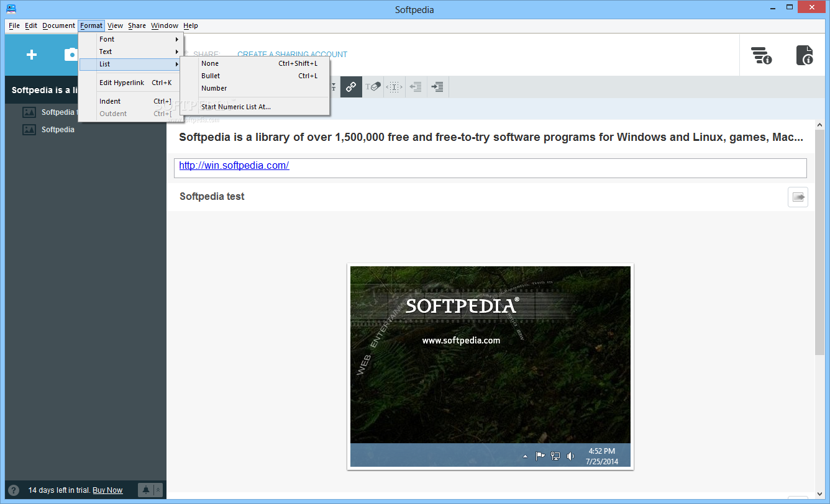The image size is (830, 504).
Task: Click the Buy Now link
Action: point(107,490)
